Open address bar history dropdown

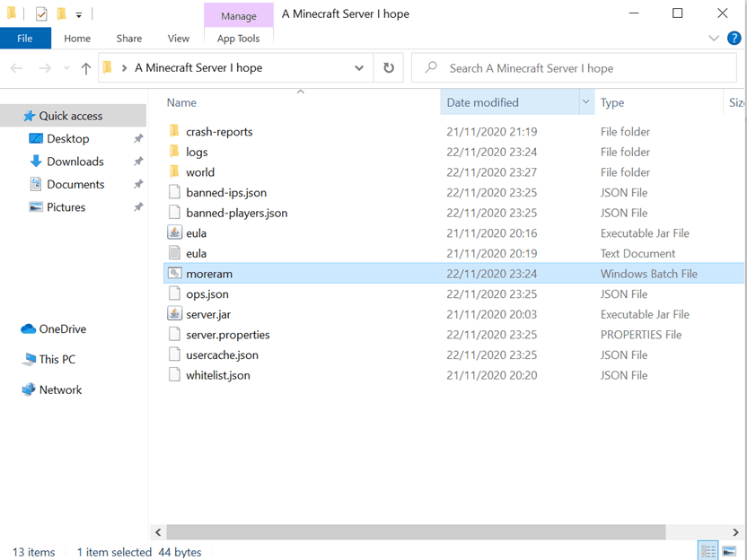point(359,68)
